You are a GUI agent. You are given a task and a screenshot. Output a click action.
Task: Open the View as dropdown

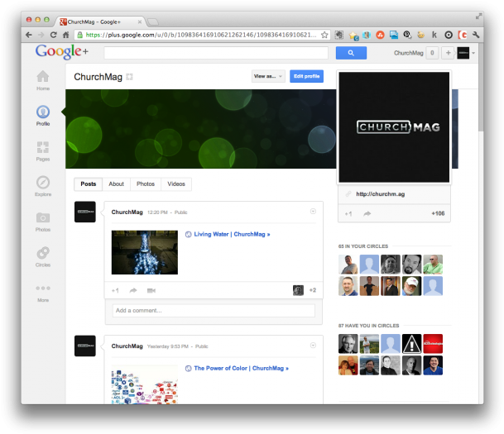coord(268,77)
